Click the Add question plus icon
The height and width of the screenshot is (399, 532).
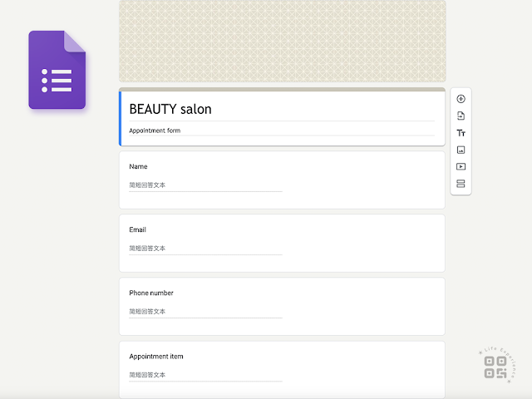461,99
